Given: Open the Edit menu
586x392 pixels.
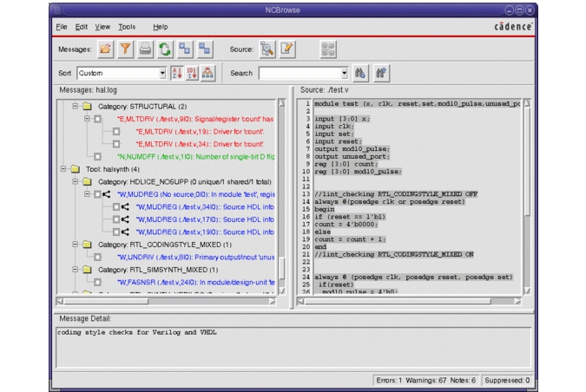Looking at the screenshot, I should click(81, 27).
